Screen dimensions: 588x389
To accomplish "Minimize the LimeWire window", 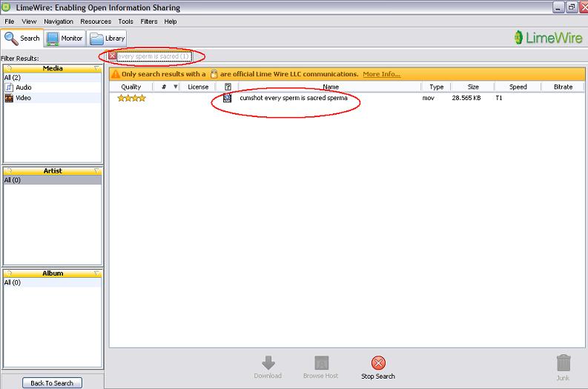I will (x=558, y=7).
